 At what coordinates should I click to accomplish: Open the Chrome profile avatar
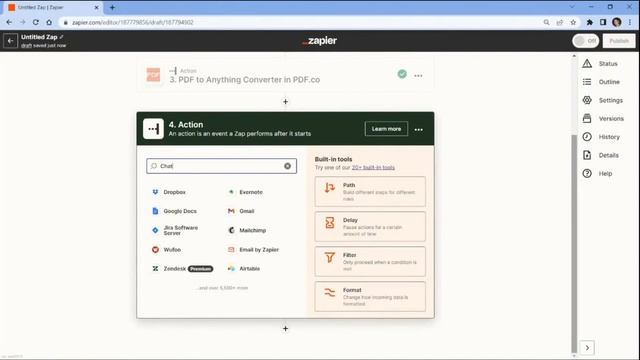(x=616, y=22)
